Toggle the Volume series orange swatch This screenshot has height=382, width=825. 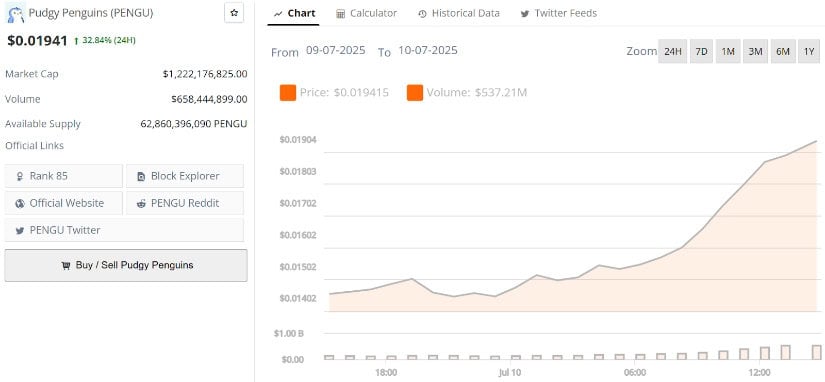tap(415, 93)
